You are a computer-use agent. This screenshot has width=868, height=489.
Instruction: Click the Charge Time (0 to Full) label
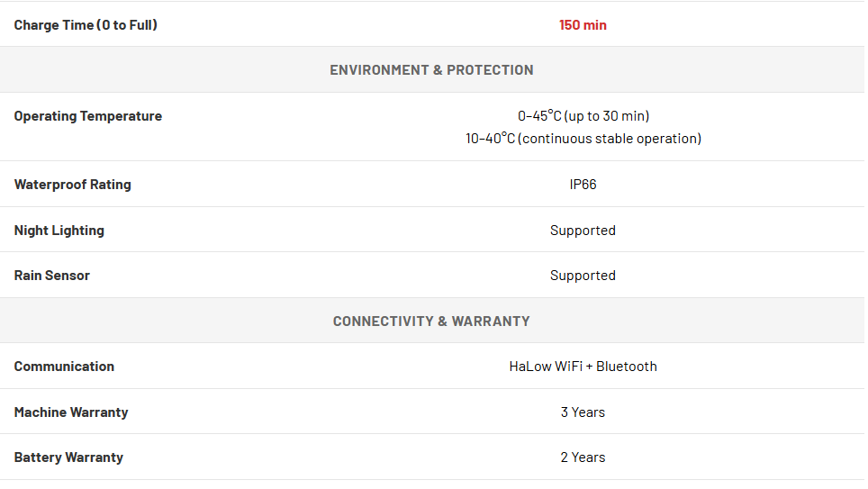(86, 25)
